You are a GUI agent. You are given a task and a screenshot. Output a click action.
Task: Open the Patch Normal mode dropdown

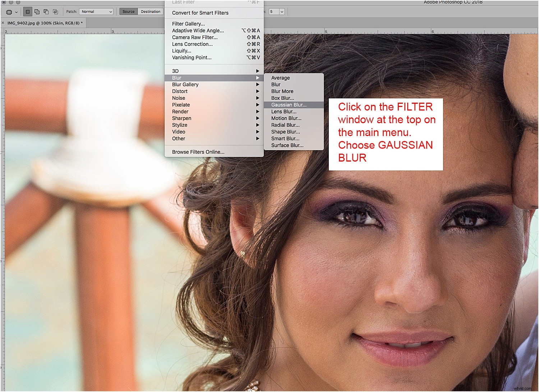[x=96, y=11]
